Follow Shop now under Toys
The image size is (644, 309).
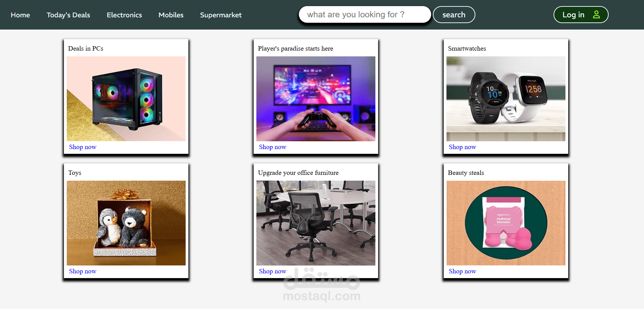83,271
